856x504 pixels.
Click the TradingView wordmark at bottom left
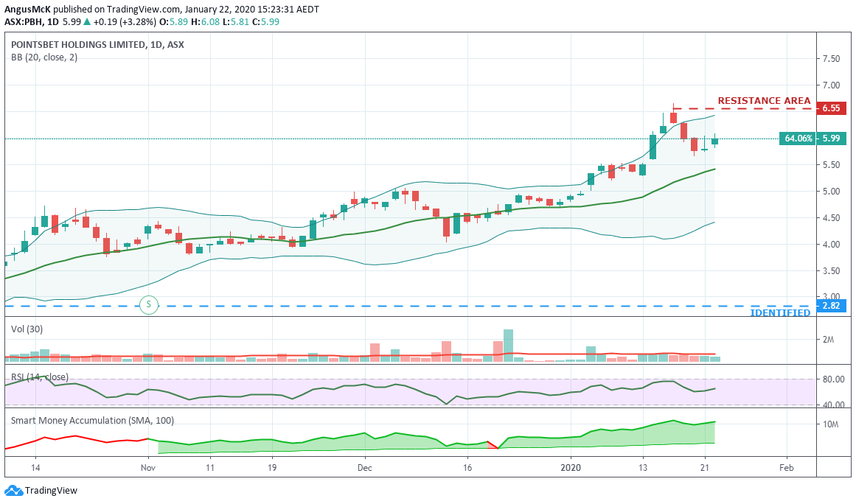pos(52,490)
